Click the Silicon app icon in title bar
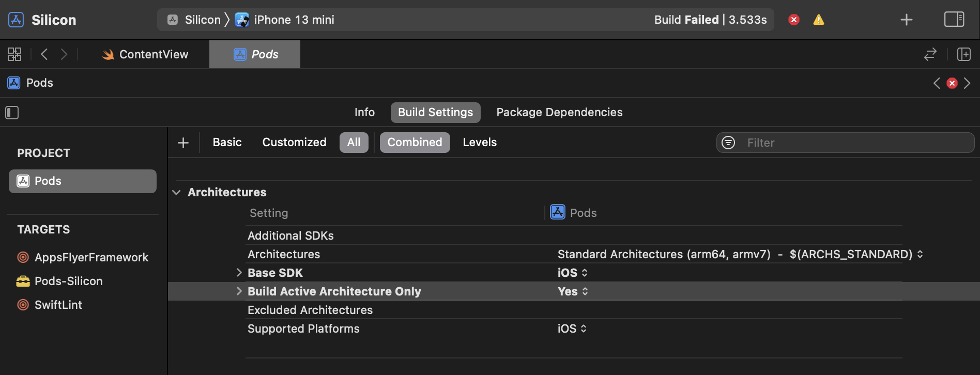This screenshot has height=375, width=980. [x=16, y=20]
